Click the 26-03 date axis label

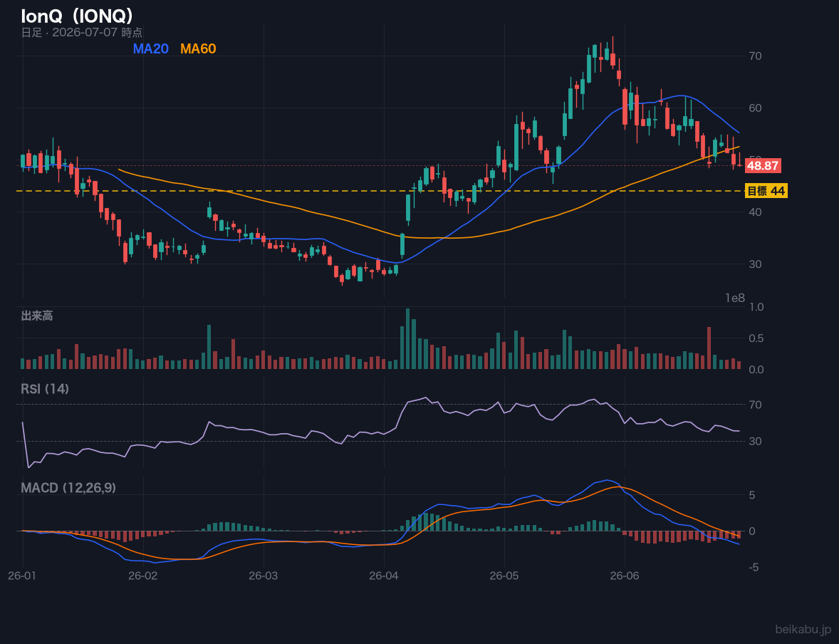click(x=264, y=576)
